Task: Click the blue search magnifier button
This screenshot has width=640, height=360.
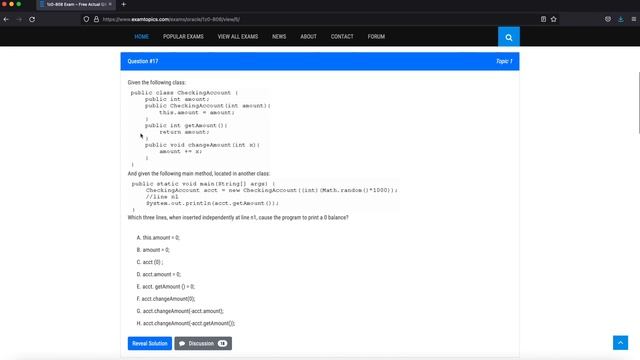Action: tap(509, 37)
